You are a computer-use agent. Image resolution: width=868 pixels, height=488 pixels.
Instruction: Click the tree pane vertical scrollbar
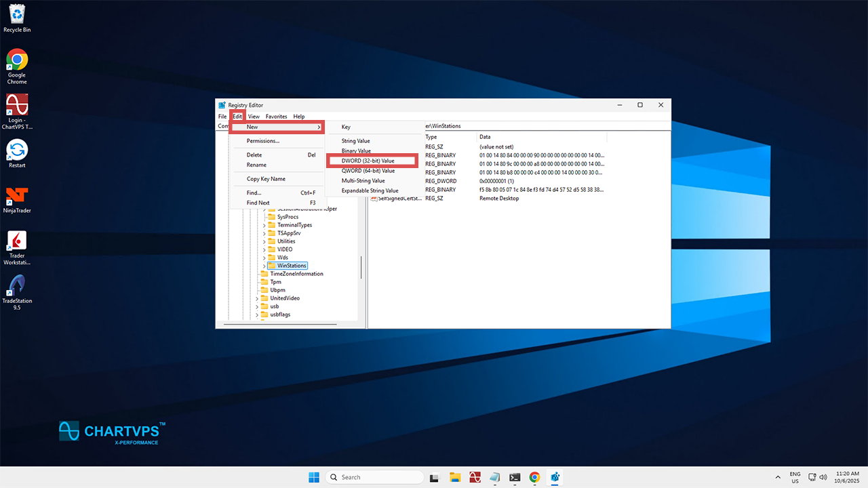[x=361, y=267]
